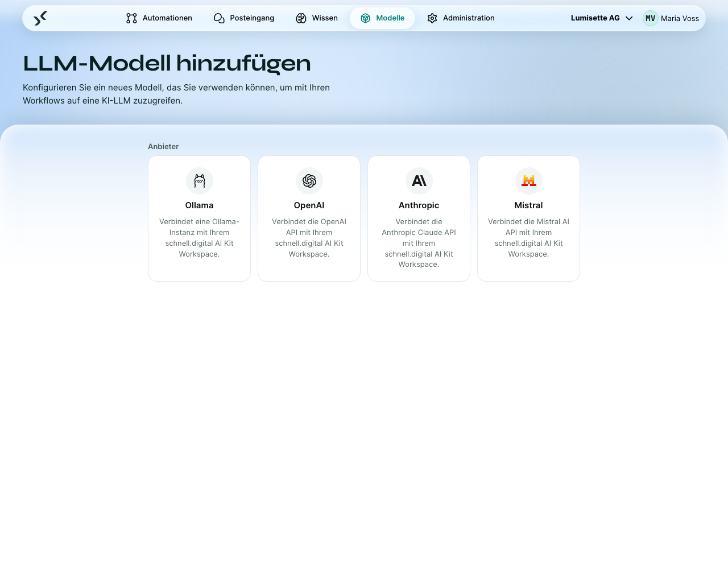The image size is (728, 569).
Task: Open the Automationen menu item
Action: (159, 18)
